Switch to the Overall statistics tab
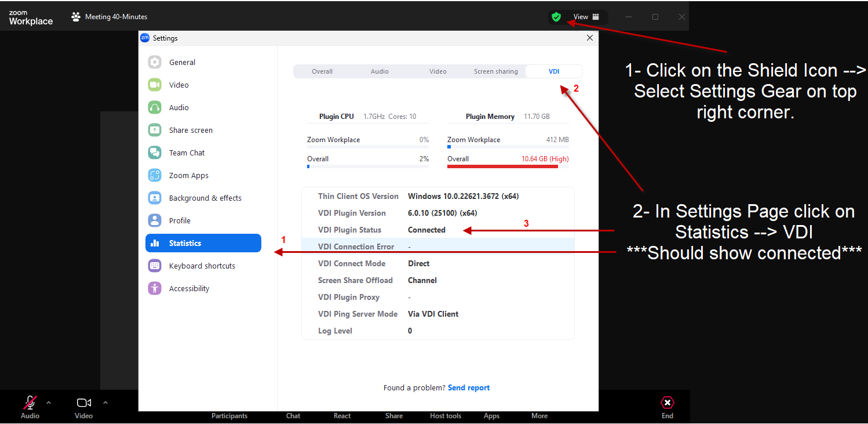The image size is (868, 424). [322, 71]
